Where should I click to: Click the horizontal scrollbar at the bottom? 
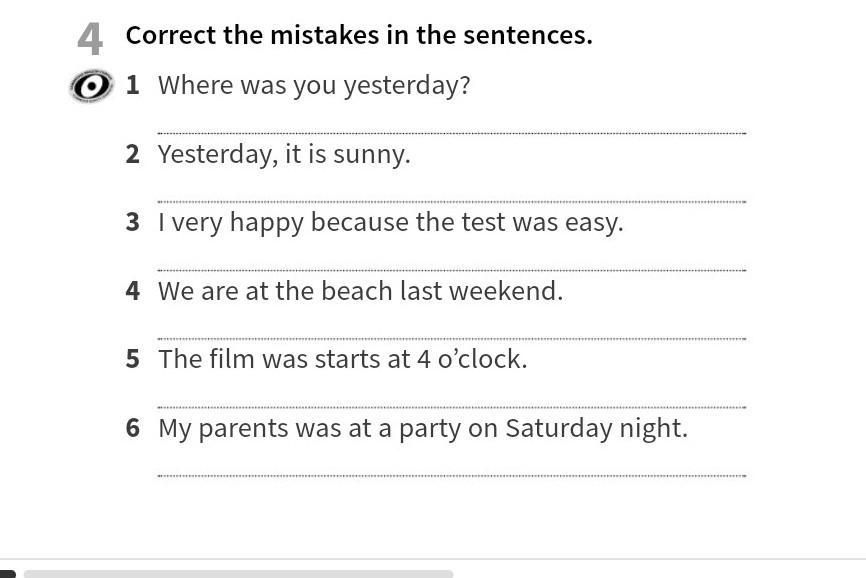[238, 573]
